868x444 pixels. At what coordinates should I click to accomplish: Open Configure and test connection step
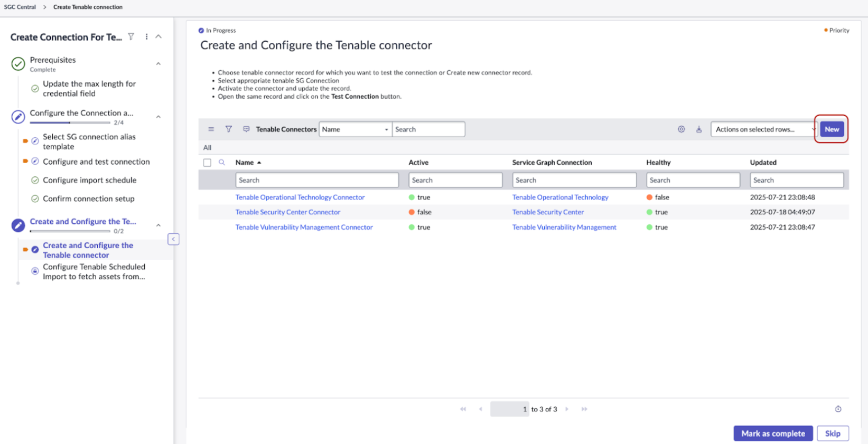tap(96, 162)
